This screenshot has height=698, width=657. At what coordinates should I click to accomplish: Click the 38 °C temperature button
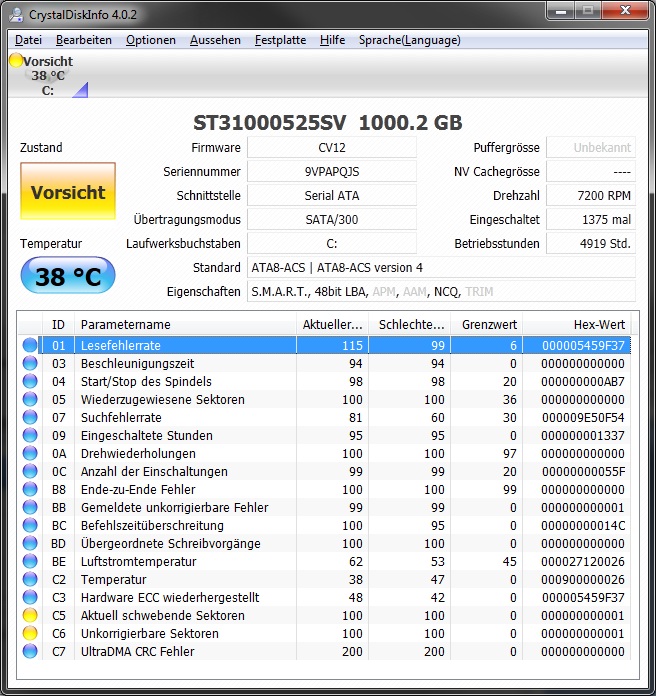(x=68, y=276)
